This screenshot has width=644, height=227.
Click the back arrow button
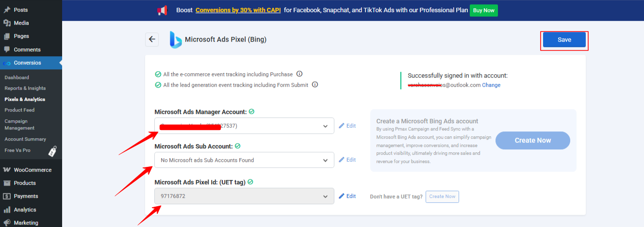click(152, 39)
